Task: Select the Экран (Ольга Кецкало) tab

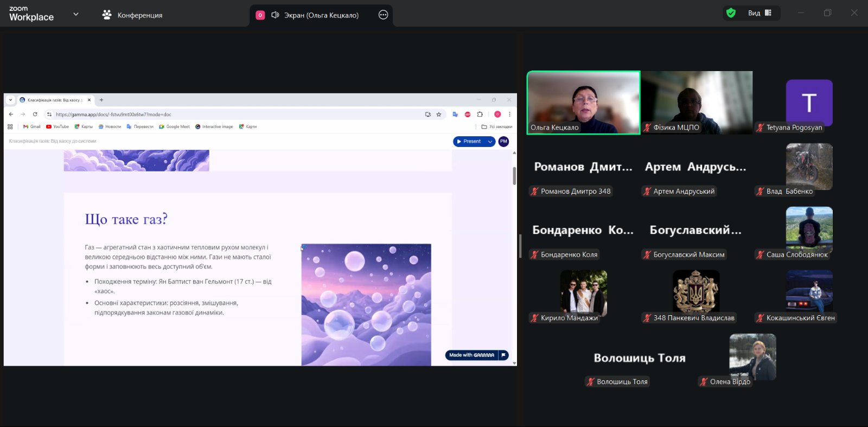Action: pyautogui.click(x=315, y=15)
